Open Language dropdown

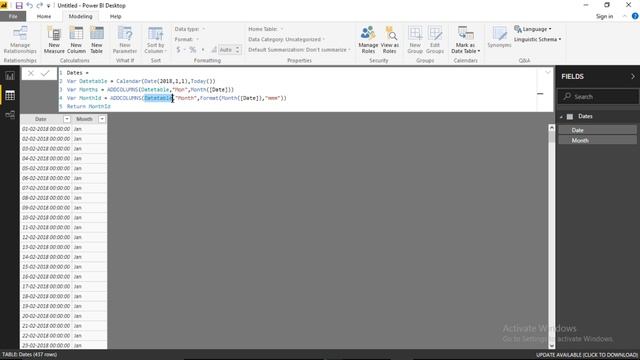coord(533,29)
